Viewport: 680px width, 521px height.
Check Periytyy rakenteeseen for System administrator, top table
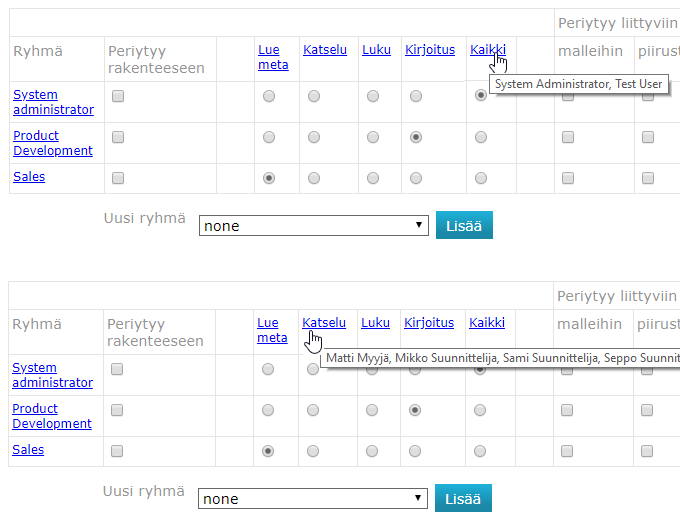click(x=118, y=96)
